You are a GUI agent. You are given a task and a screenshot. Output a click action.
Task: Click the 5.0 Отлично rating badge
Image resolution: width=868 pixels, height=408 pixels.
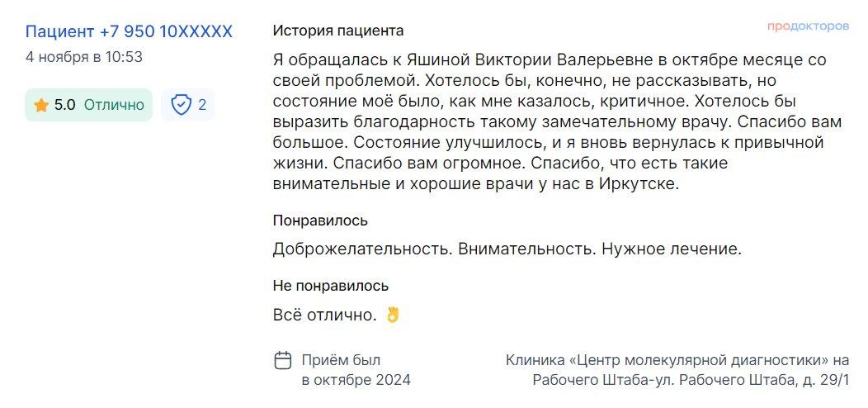tap(88, 105)
